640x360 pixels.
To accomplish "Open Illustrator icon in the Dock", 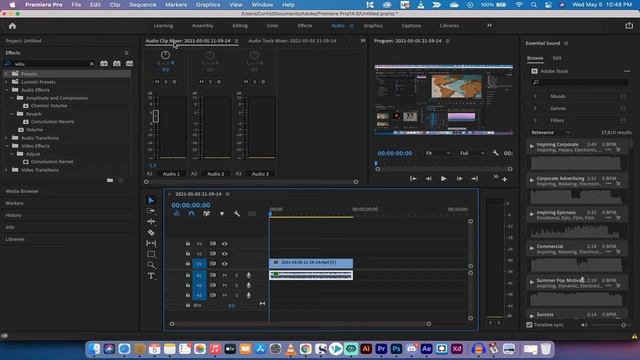I will (x=366, y=349).
